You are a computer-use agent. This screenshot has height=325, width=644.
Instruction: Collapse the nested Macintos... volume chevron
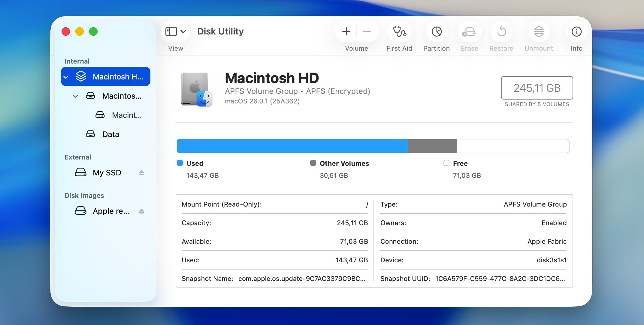coord(76,96)
